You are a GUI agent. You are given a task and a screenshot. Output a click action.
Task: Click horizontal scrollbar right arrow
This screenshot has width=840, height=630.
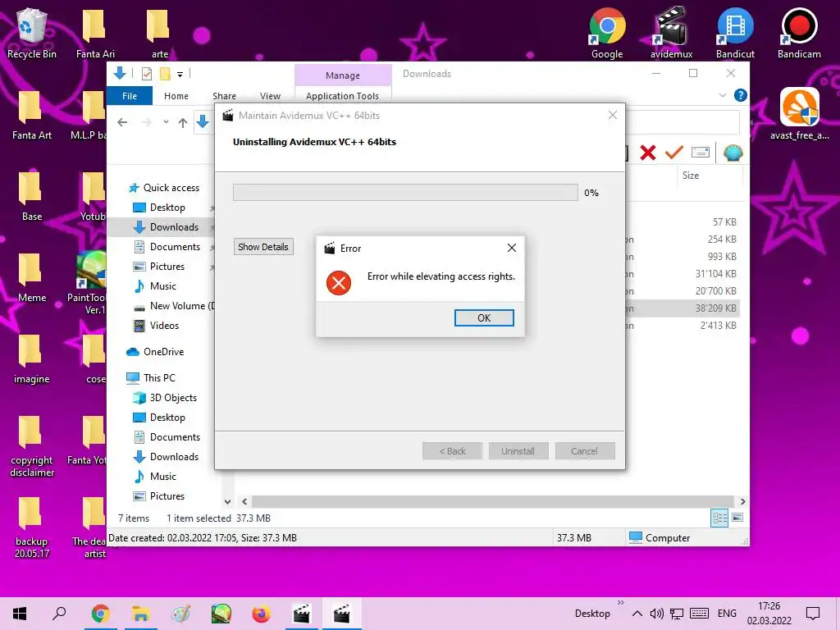(742, 501)
